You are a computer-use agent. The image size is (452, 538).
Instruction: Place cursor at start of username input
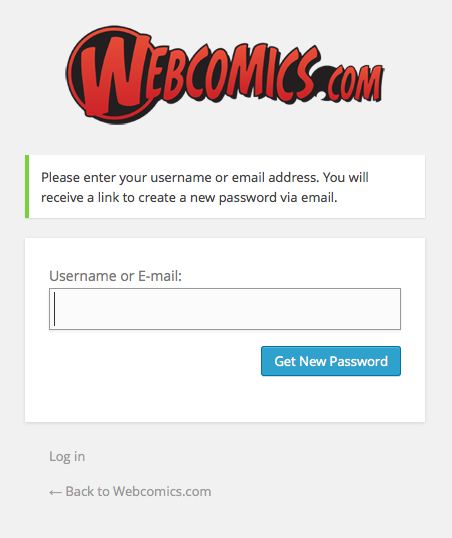55,309
